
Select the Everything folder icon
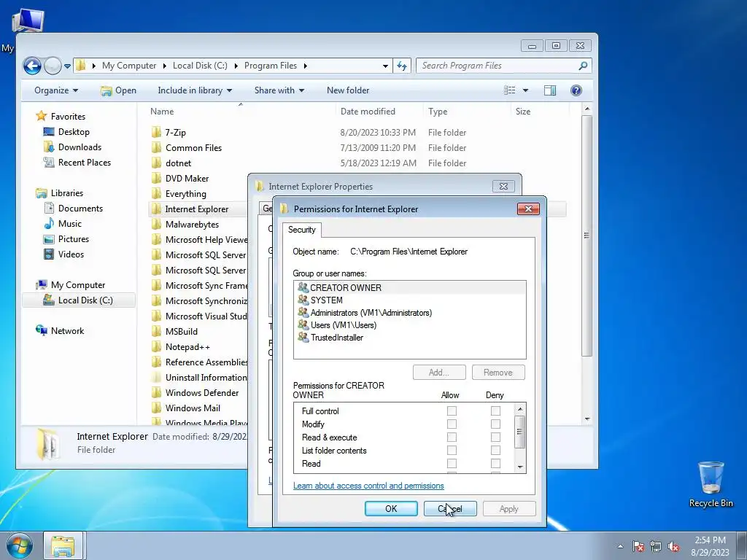click(x=156, y=193)
